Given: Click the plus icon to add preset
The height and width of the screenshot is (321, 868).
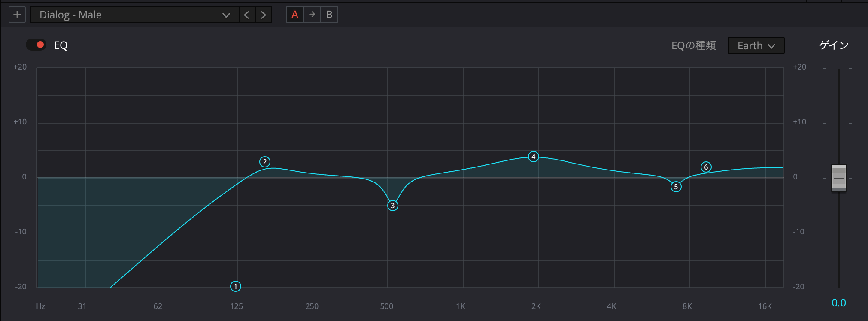Looking at the screenshot, I should coord(17,15).
